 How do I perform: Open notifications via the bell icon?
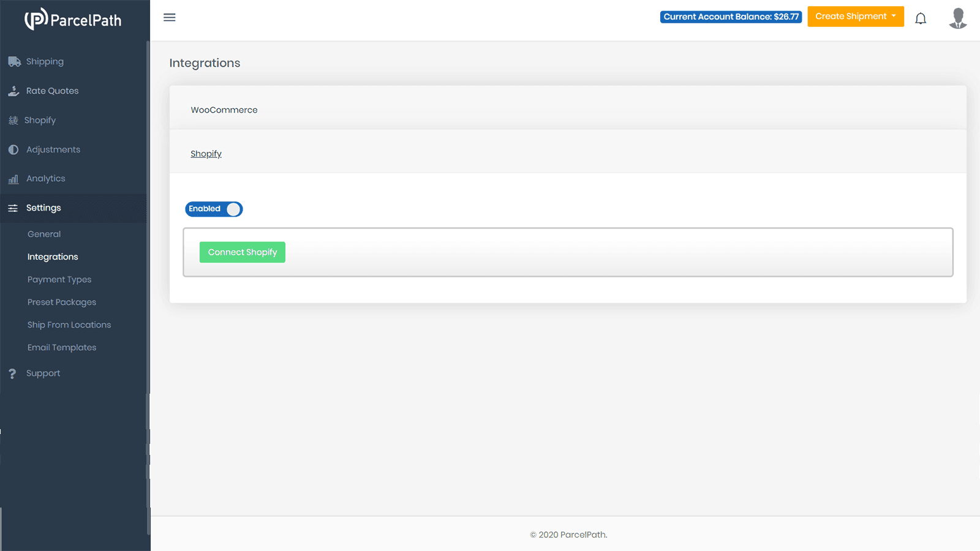pos(921,18)
